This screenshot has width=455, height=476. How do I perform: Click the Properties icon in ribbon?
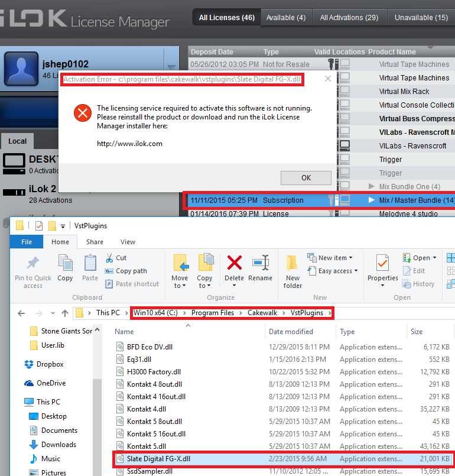tap(383, 263)
